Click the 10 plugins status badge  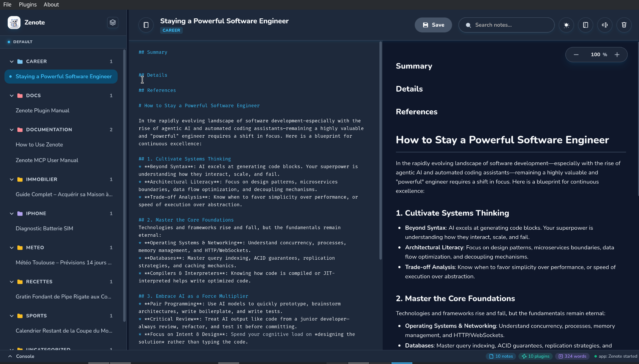[x=536, y=356]
